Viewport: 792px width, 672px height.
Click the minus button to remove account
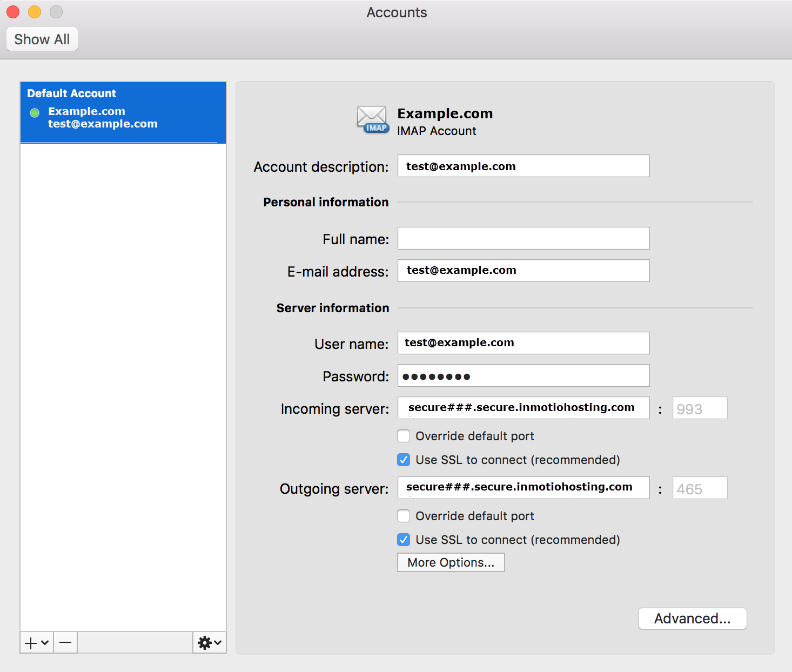tap(65, 642)
